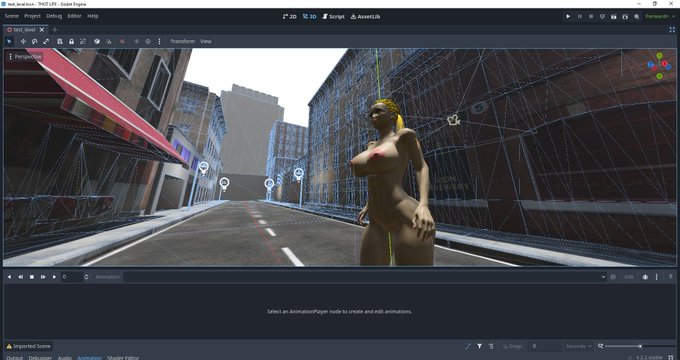
Task: Click the camera gizmo in the viewport
Action: coord(454,120)
